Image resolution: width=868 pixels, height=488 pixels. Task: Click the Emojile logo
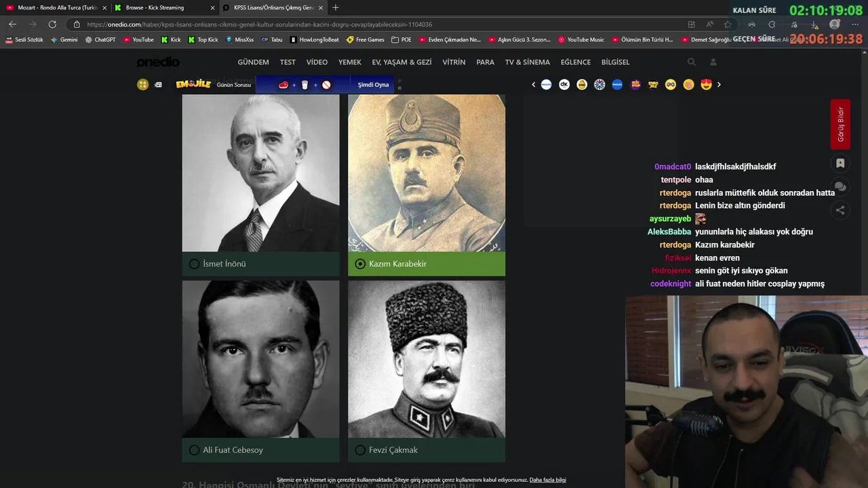pyautogui.click(x=193, y=84)
